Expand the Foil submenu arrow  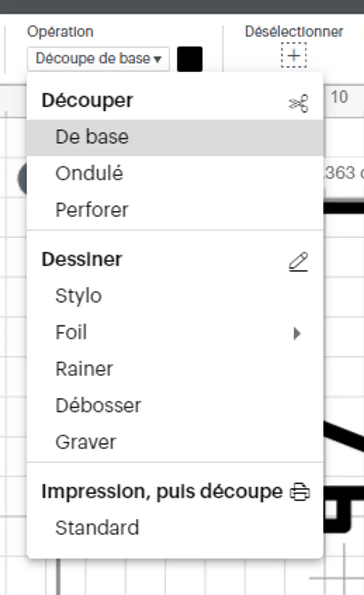click(x=297, y=333)
